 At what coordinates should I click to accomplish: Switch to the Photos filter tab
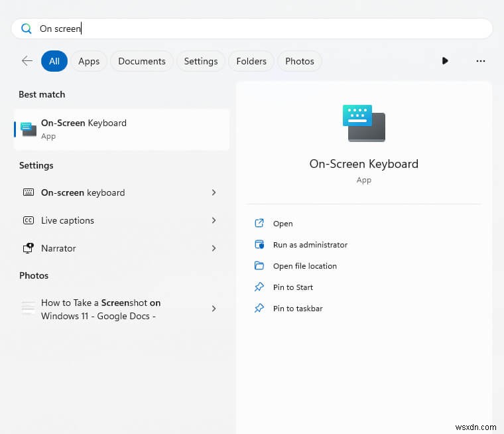coord(300,61)
